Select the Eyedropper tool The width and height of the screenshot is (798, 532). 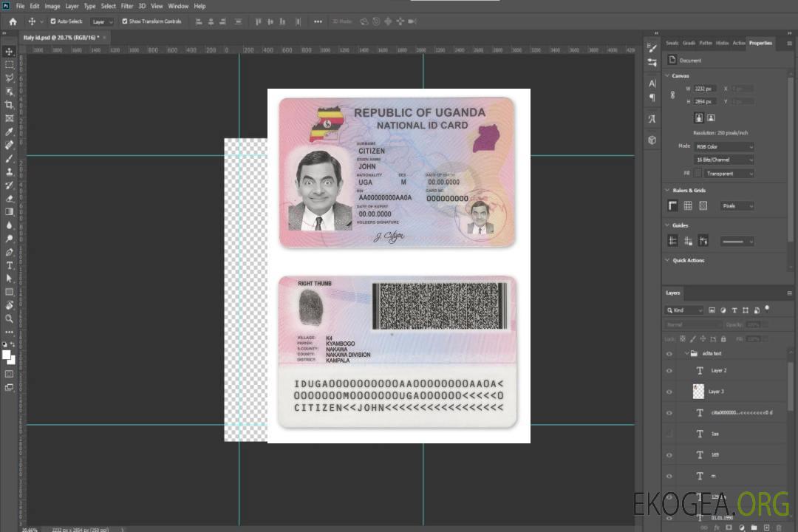(9, 132)
